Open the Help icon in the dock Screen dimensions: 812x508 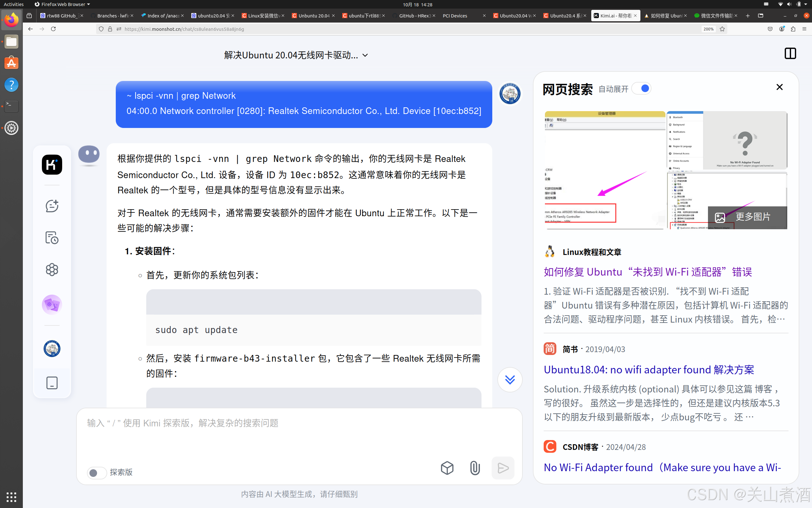(11, 85)
